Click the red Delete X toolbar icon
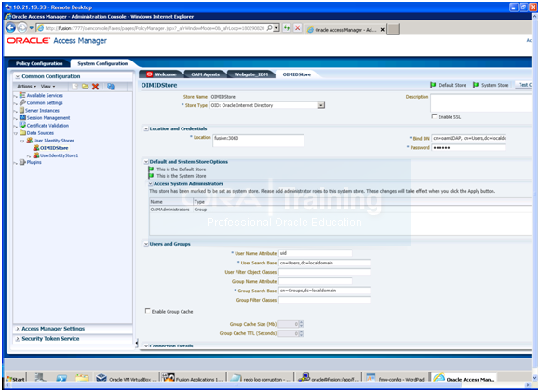The height and width of the screenshot is (392, 540). click(95, 87)
